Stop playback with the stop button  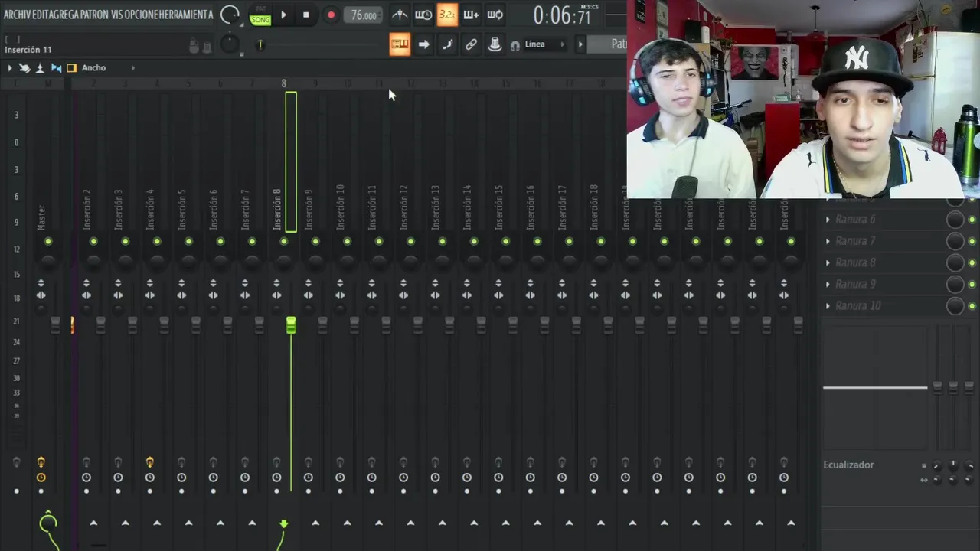(x=306, y=15)
